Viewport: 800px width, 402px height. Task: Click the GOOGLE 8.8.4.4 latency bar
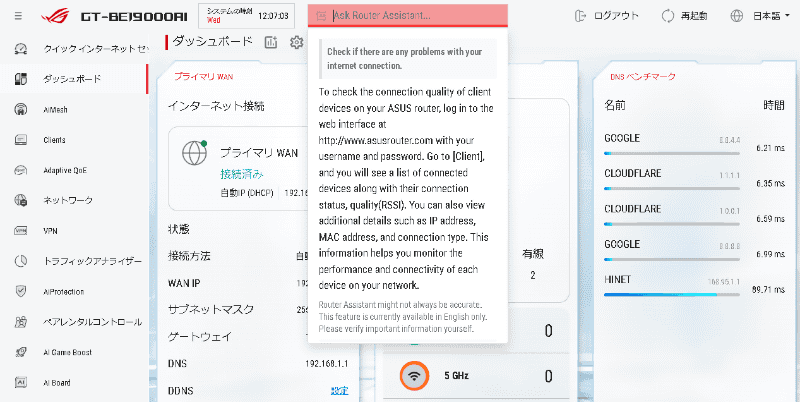pos(671,153)
